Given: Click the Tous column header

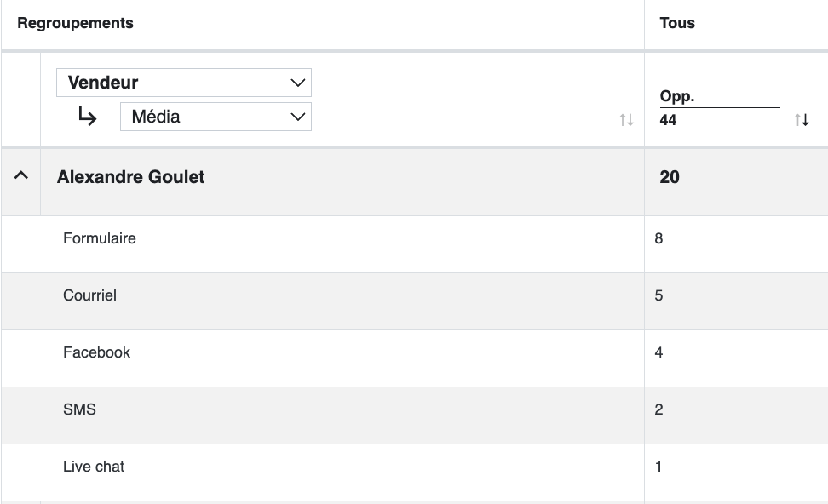Looking at the screenshot, I should click(677, 23).
